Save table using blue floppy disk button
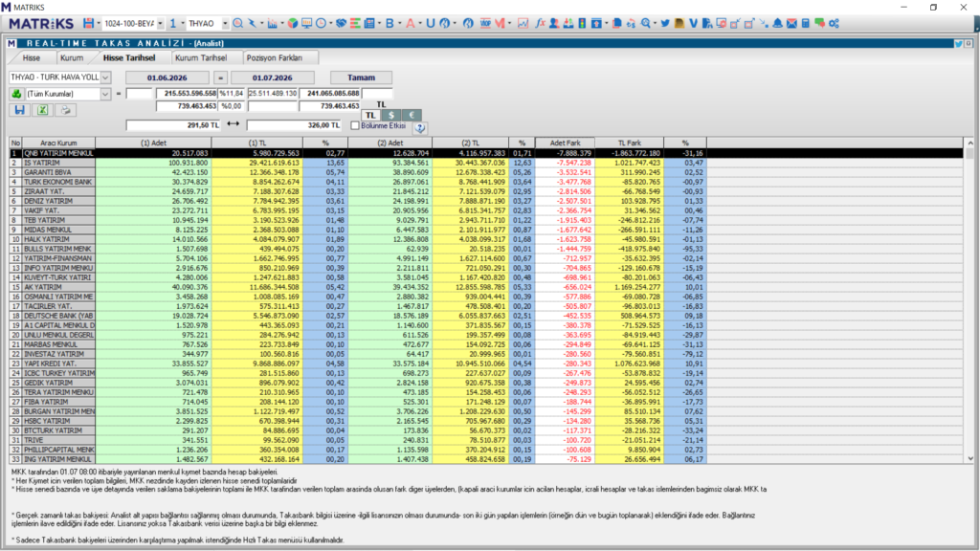980x551 pixels. tap(19, 110)
